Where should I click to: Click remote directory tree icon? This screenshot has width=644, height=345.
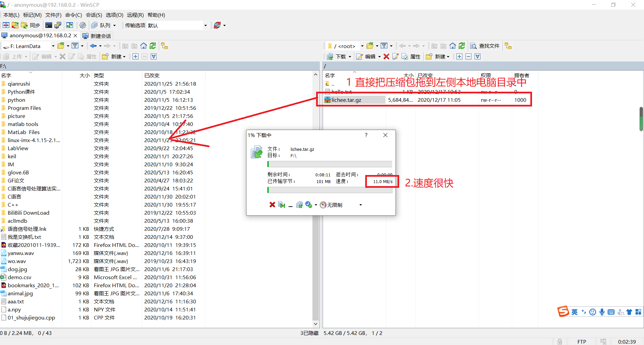pyautogui.click(x=508, y=46)
